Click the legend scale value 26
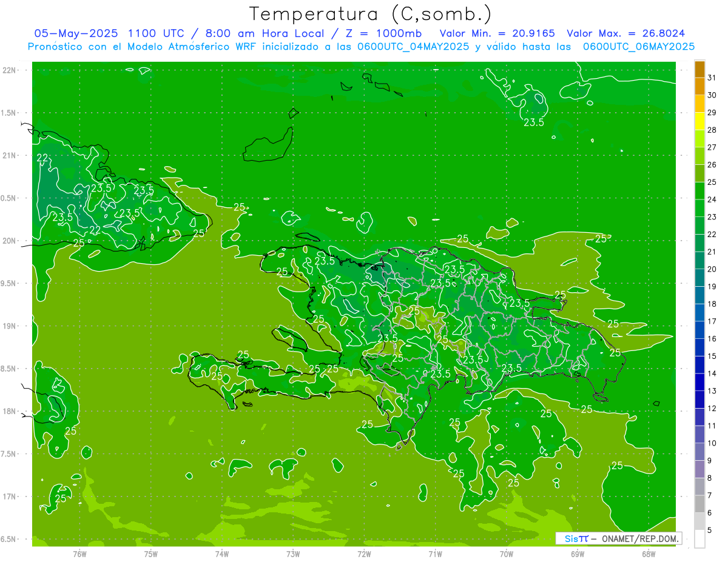The image size is (728, 562). (712, 164)
